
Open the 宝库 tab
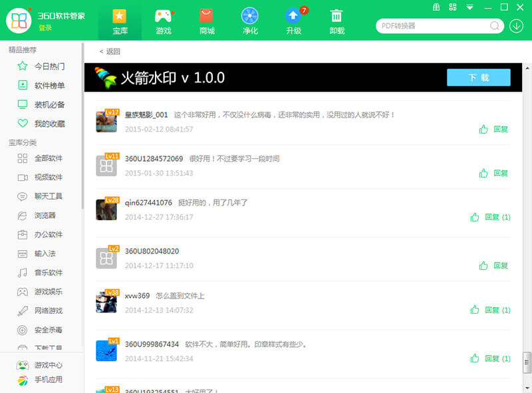click(120, 22)
